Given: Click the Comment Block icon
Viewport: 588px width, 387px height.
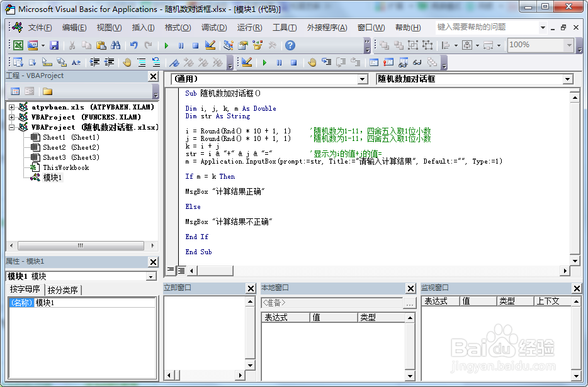Looking at the screenshot, I should pyautogui.click(x=142, y=62).
